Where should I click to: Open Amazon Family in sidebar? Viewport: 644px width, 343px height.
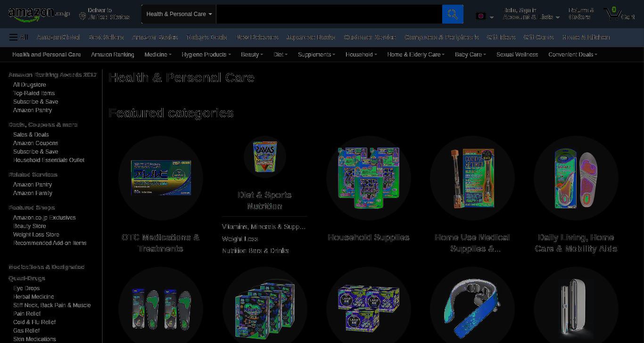[x=33, y=193]
